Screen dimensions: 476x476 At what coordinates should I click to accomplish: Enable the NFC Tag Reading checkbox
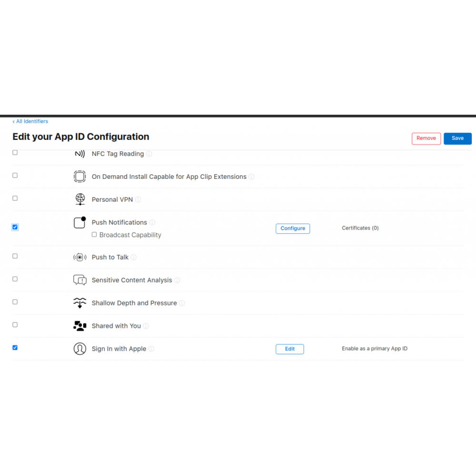pyautogui.click(x=15, y=153)
